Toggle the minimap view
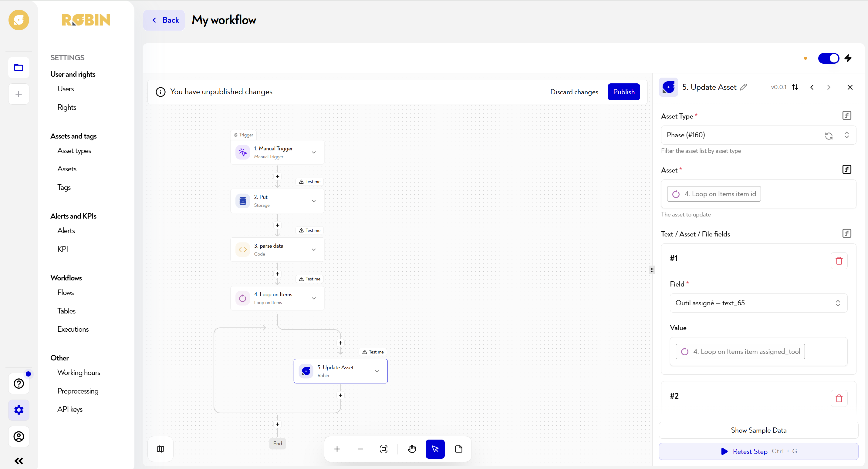Viewport: 868px width, 469px height. tap(160, 449)
